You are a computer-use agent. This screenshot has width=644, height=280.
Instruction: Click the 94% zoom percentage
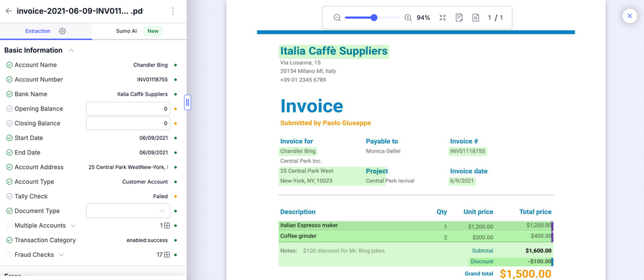click(423, 18)
